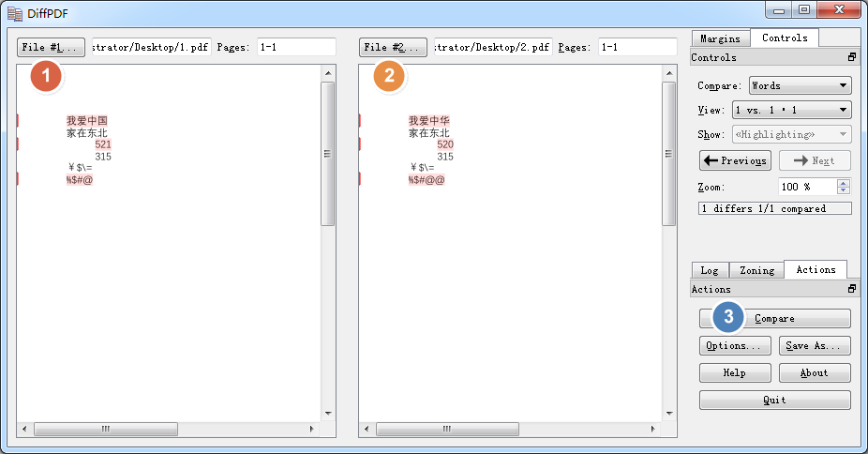Click the %$#@@ text in right document
Viewport: 868px width, 454px height.
click(x=427, y=180)
